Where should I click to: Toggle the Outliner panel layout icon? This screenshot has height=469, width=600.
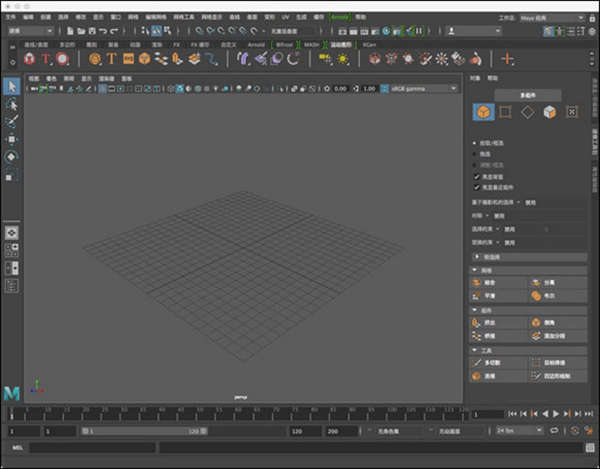pyautogui.click(x=11, y=286)
